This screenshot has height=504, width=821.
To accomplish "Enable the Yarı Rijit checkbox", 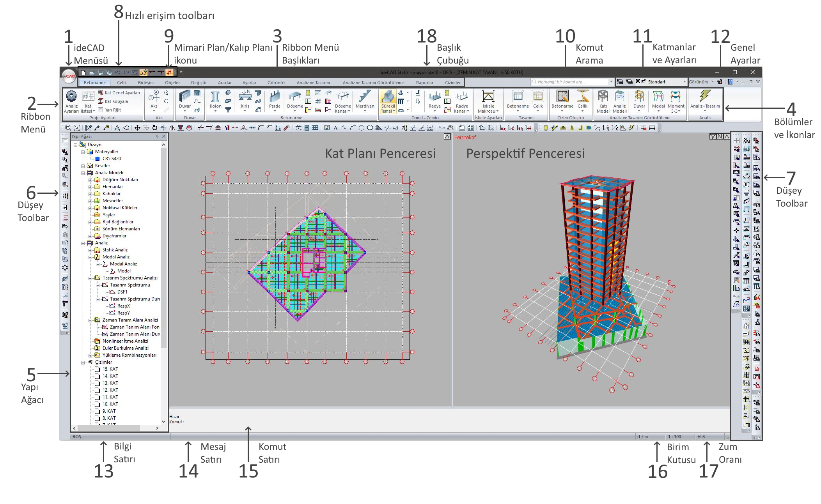I will point(101,110).
